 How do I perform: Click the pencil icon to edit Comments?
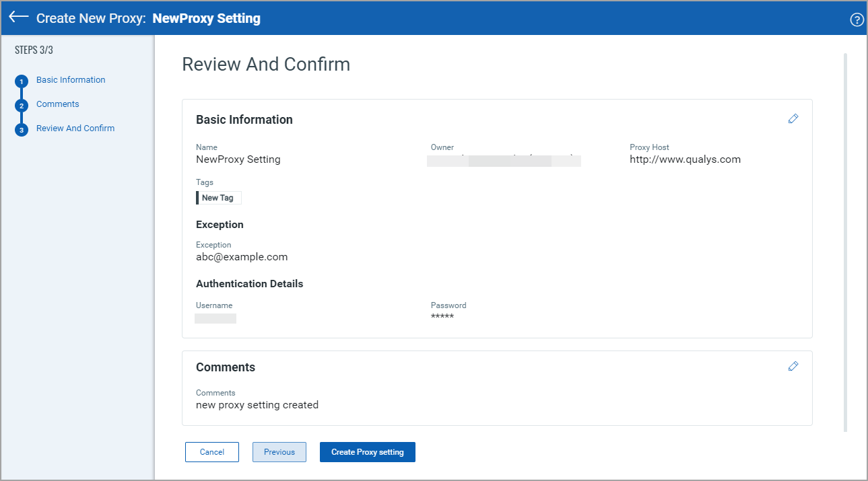pyautogui.click(x=793, y=366)
